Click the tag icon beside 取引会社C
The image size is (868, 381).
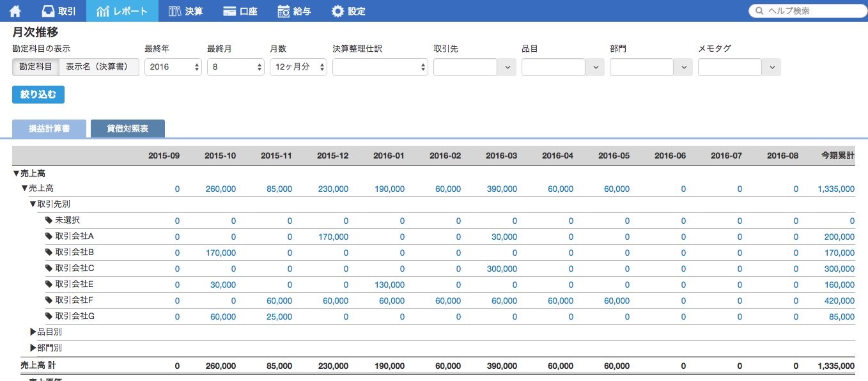(x=49, y=268)
